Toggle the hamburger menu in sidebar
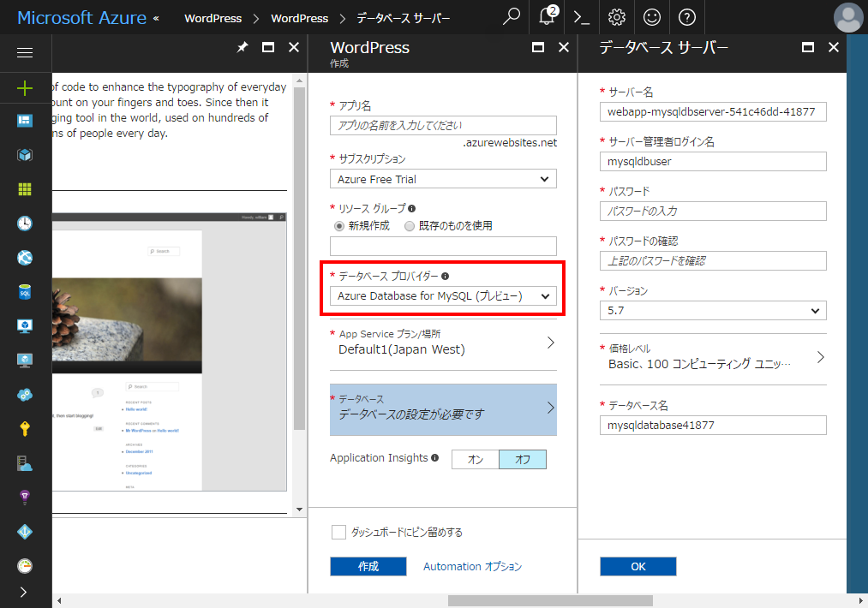 [x=25, y=53]
